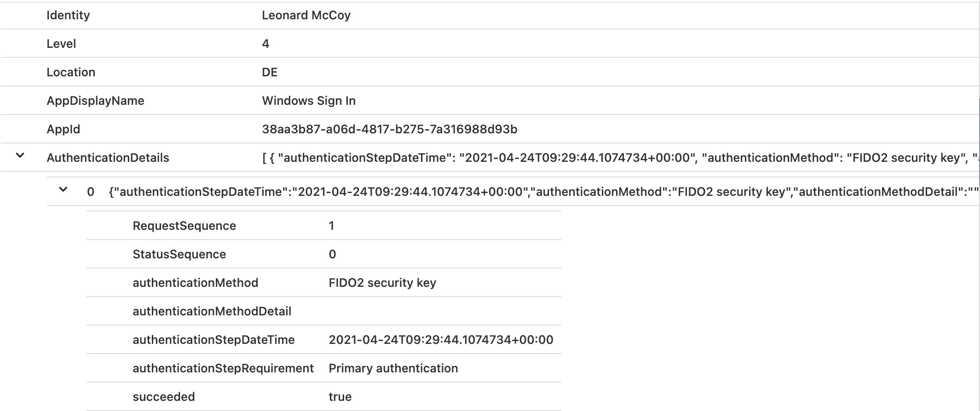Select the authenticationStepDateTime timestamp value
This screenshot has height=411, width=980.
441,340
